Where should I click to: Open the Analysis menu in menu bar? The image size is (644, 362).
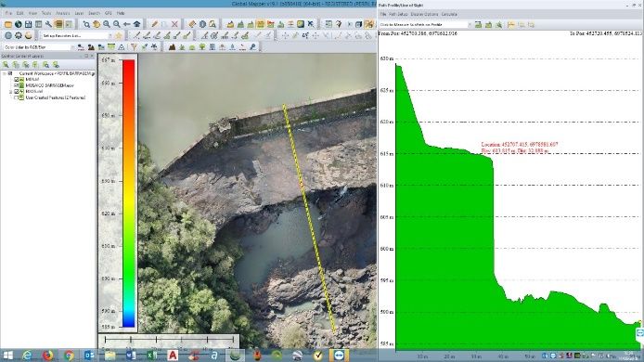(x=63, y=13)
